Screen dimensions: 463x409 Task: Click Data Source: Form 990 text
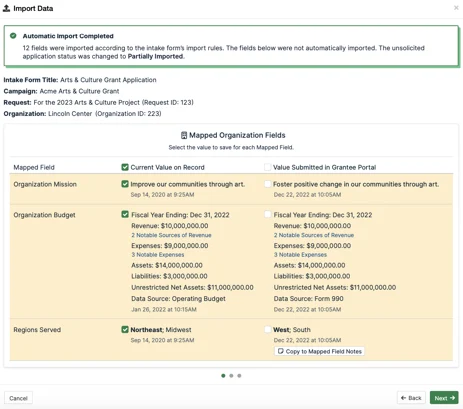(308, 299)
